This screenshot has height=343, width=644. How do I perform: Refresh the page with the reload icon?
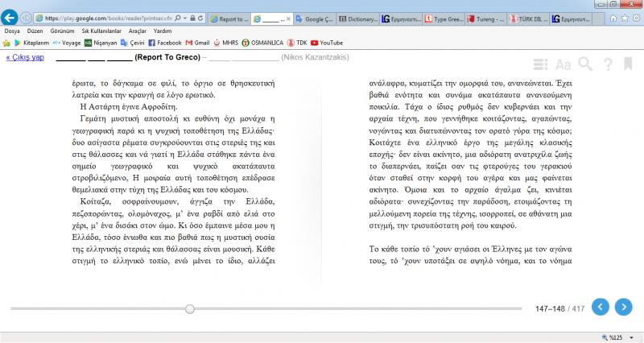(200, 18)
